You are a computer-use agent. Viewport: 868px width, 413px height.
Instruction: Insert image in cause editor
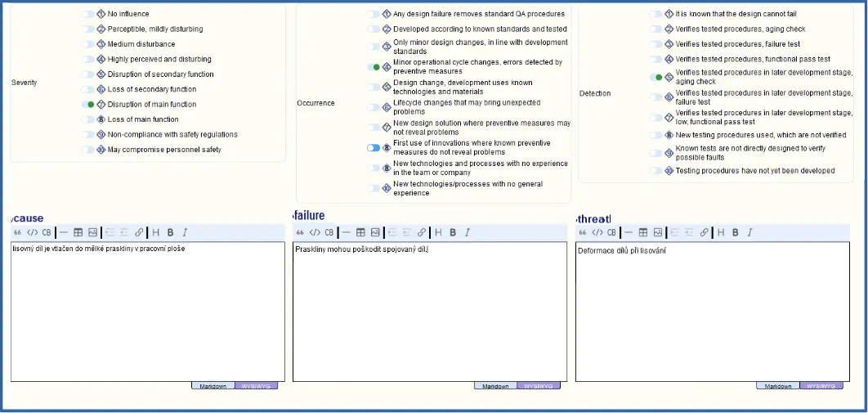pyautogui.click(x=92, y=232)
